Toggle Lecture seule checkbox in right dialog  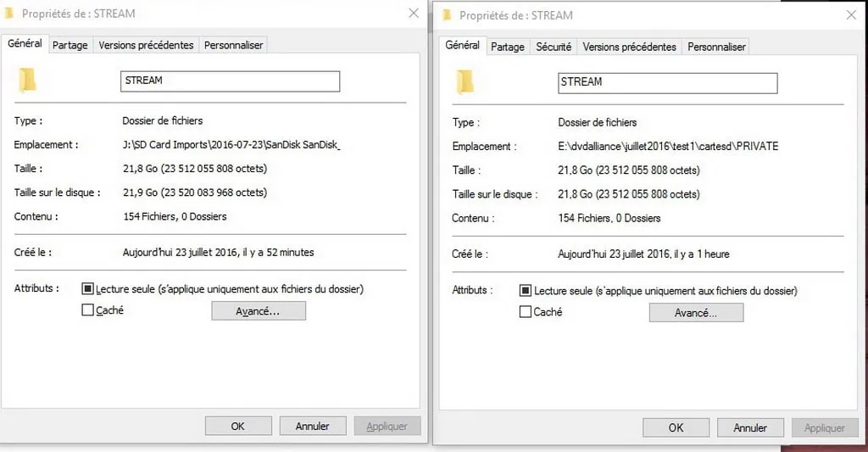[x=525, y=291]
